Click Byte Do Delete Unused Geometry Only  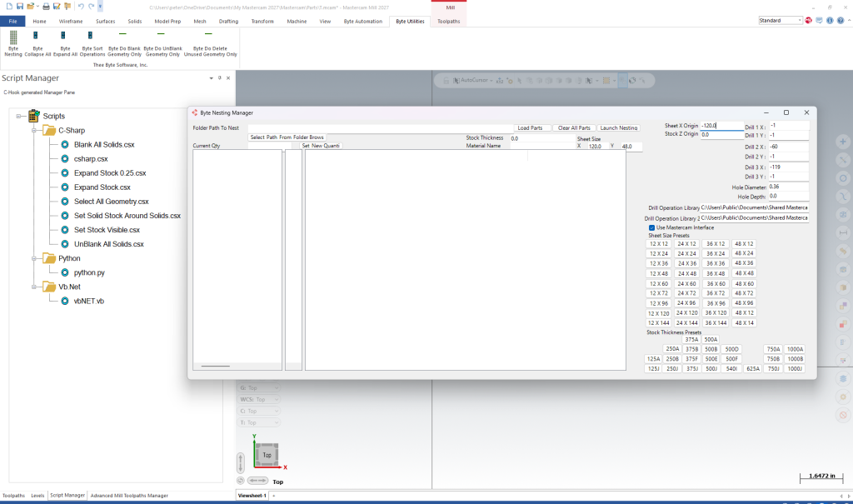click(x=209, y=47)
